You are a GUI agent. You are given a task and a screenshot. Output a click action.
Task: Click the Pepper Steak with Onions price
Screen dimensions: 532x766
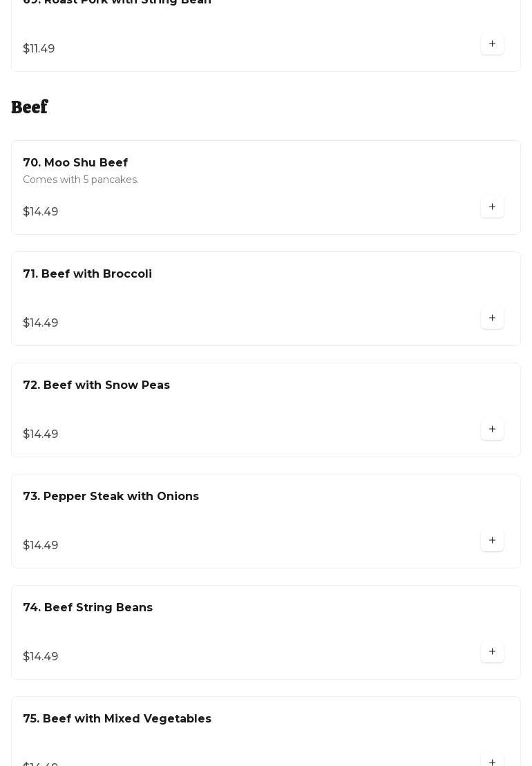(41, 546)
